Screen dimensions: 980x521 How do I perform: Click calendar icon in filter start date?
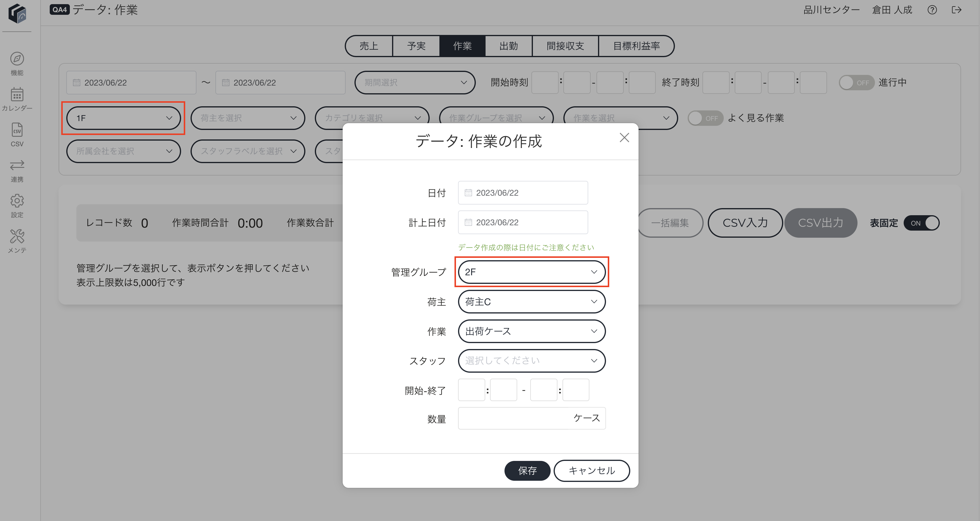(76, 83)
